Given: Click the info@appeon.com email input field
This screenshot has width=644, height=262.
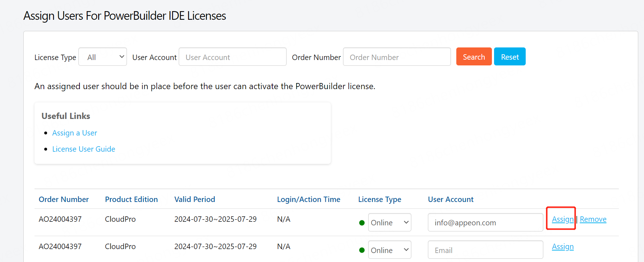Looking at the screenshot, I should (485, 222).
